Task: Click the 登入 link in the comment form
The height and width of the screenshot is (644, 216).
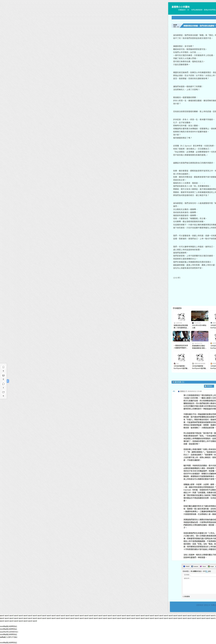Action: [207, 571]
